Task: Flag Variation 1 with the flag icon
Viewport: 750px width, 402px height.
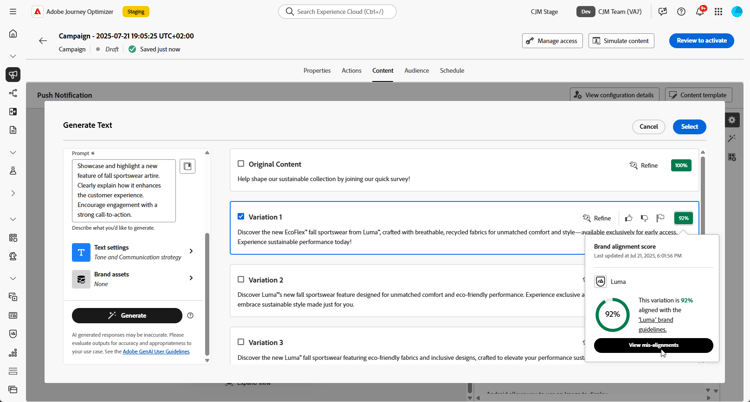Action: pyautogui.click(x=661, y=218)
